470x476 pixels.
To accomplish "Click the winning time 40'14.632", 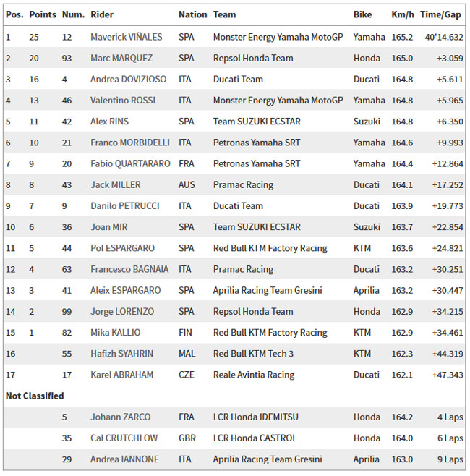I will point(444,37).
